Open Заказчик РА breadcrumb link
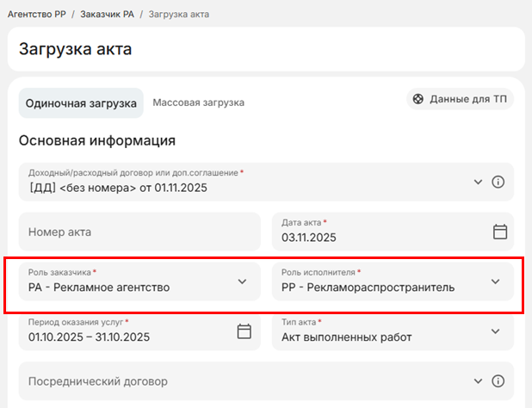 [108, 15]
